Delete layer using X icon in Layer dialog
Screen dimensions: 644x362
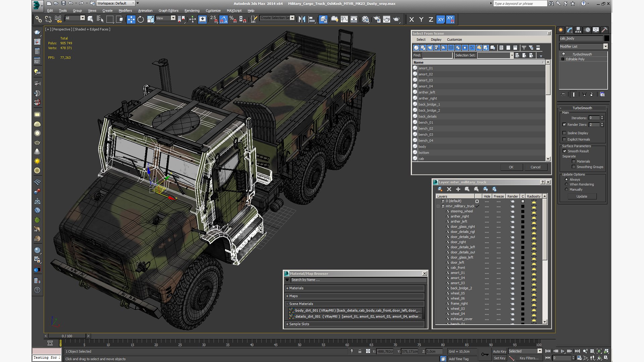pos(449,189)
